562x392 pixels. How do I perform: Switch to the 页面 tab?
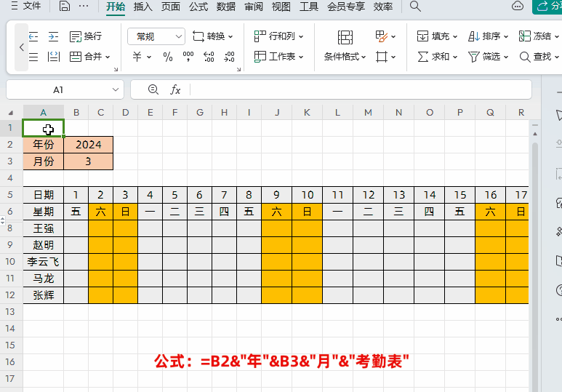[x=171, y=7]
